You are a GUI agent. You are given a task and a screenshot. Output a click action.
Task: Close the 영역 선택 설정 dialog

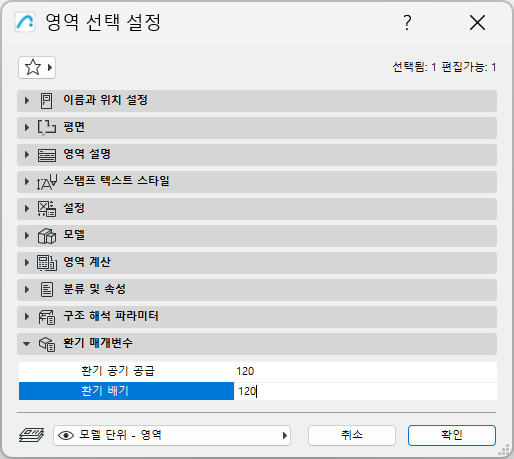click(477, 23)
